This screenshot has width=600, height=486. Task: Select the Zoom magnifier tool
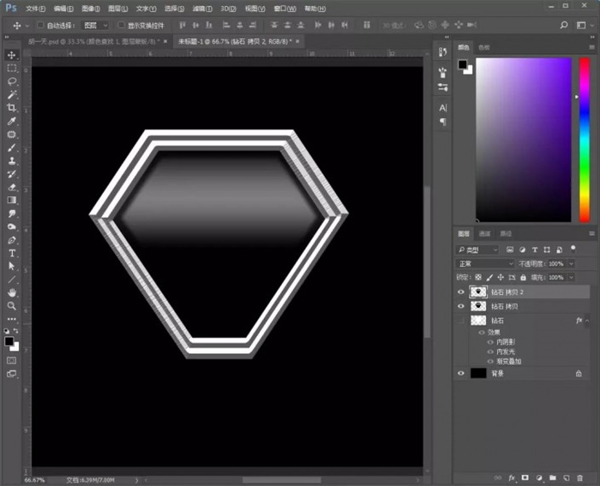(12, 305)
